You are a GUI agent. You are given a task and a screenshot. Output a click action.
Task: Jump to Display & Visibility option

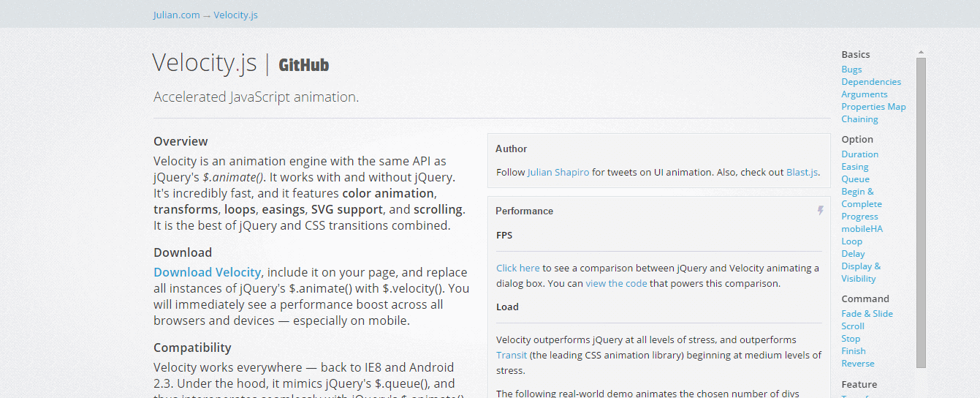(861, 272)
